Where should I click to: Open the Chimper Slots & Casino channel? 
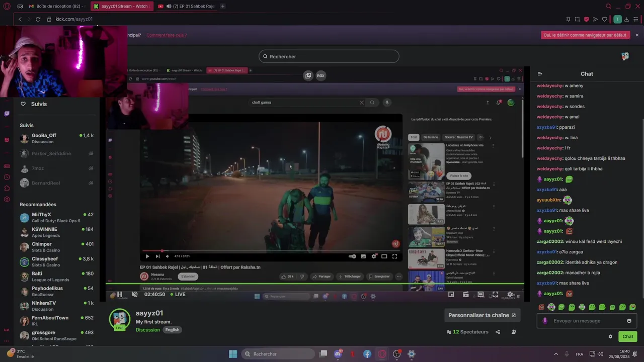[57, 247]
